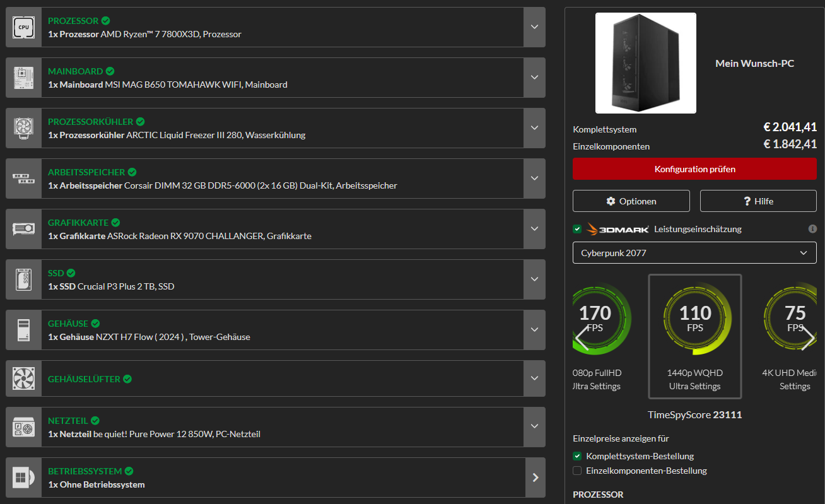Show previous FPS gauge with left arrow
The image size is (825, 504).
582,338
